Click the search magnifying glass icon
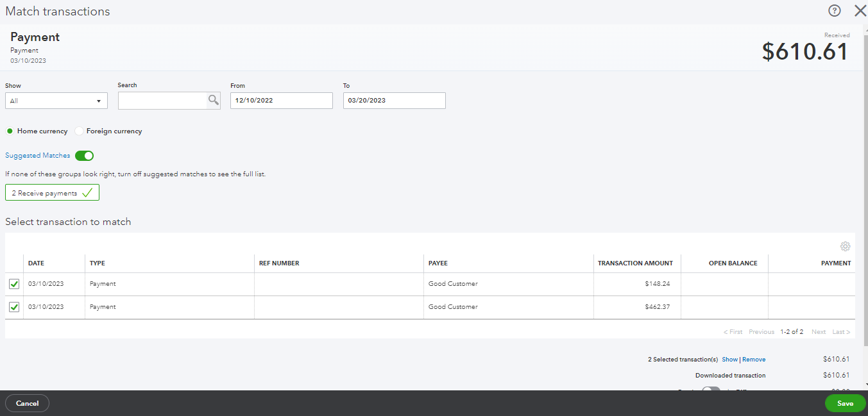 (x=213, y=100)
